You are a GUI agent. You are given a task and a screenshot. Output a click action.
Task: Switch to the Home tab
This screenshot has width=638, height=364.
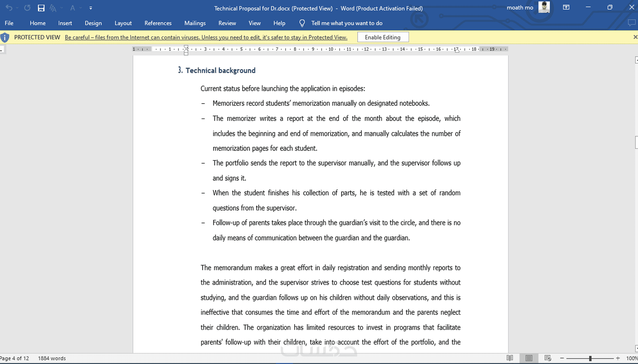pyautogui.click(x=38, y=23)
